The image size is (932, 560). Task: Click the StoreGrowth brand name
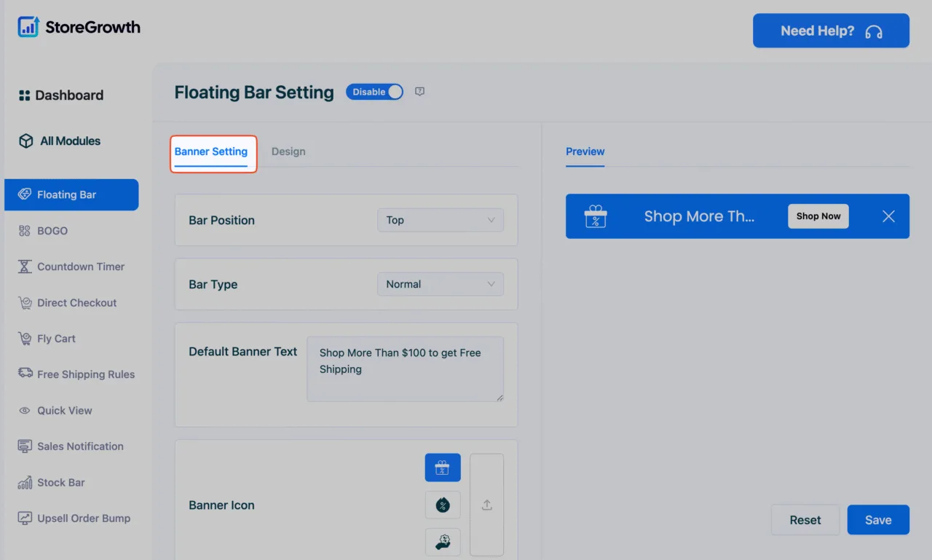point(92,28)
